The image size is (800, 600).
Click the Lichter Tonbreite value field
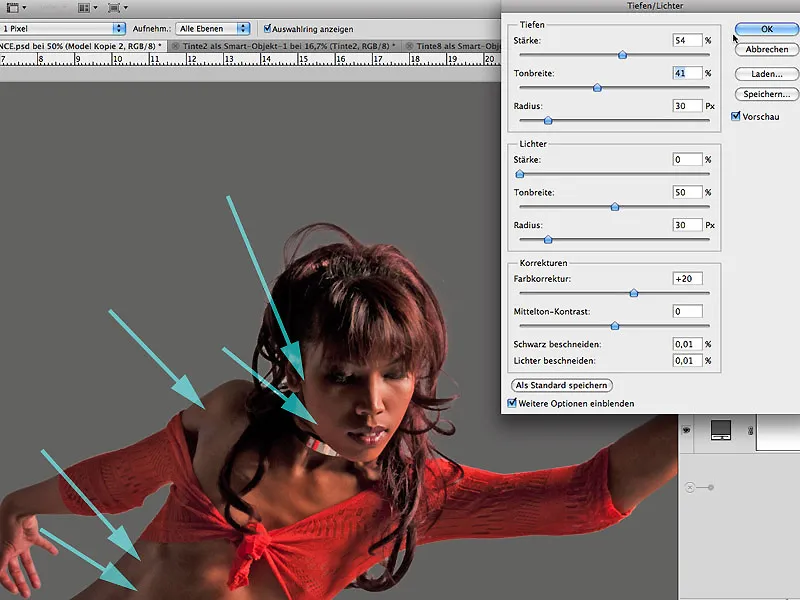[687, 192]
